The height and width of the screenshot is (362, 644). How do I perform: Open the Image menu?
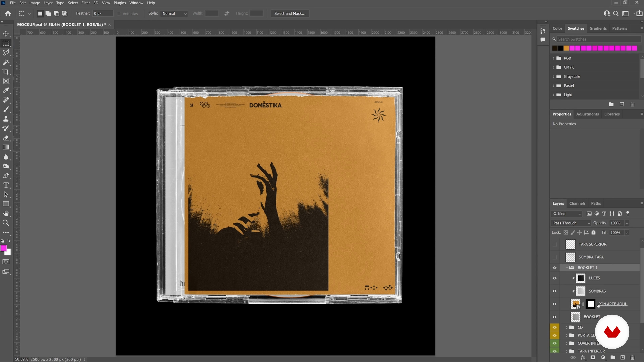pyautogui.click(x=35, y=3)
